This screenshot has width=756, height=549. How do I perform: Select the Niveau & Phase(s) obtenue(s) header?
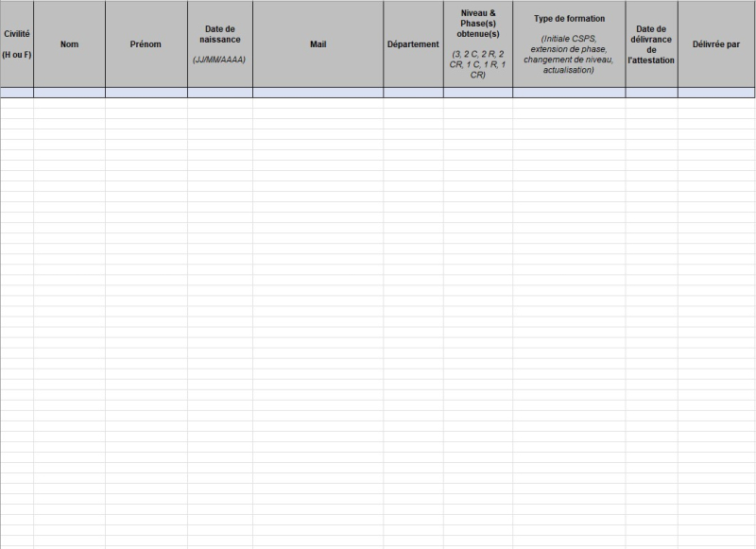(x=477, y=43)
